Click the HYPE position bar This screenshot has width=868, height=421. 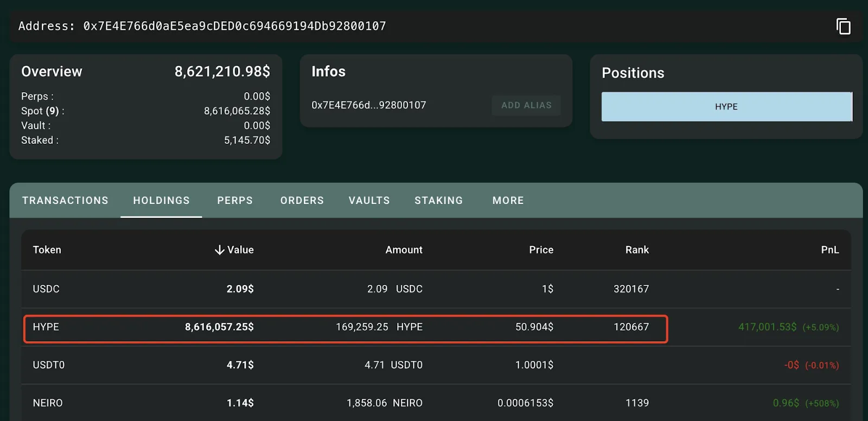726,107
